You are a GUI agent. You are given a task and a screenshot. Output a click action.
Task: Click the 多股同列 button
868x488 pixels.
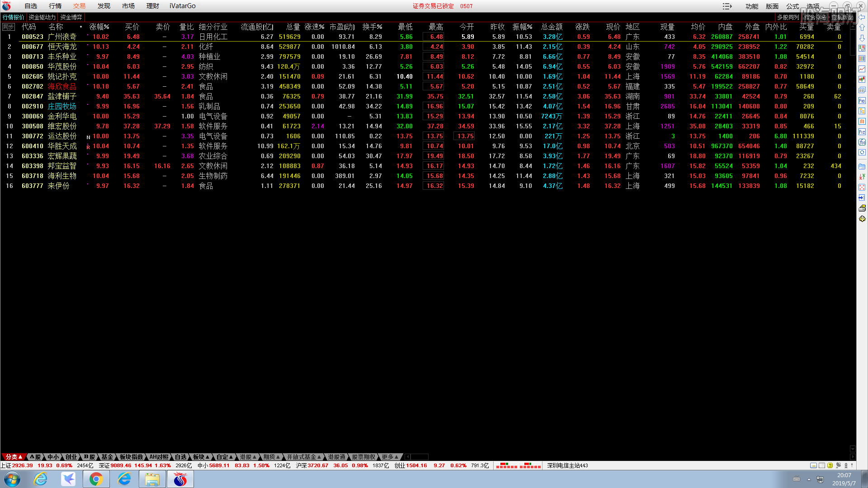pos(788,17)
